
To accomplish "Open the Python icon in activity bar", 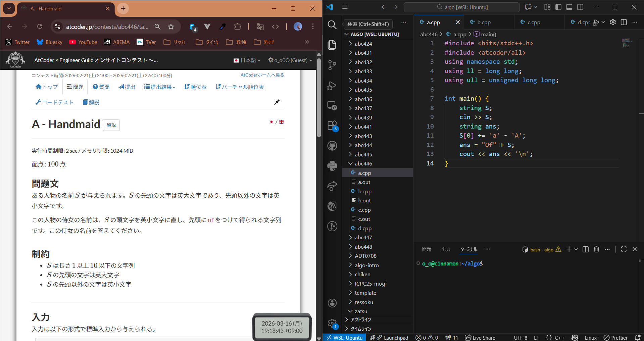I will [x=332, y=165].
